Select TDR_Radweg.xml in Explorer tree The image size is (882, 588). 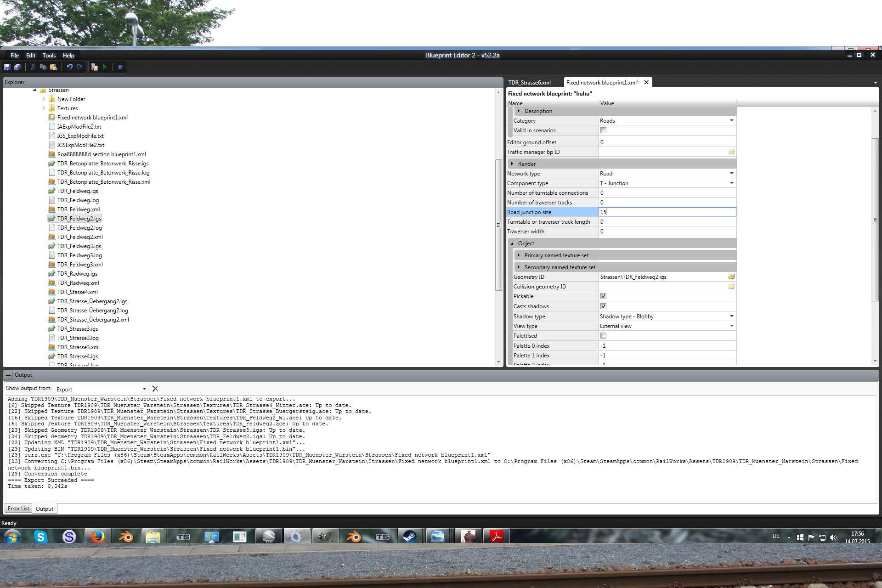pos(78,283)
